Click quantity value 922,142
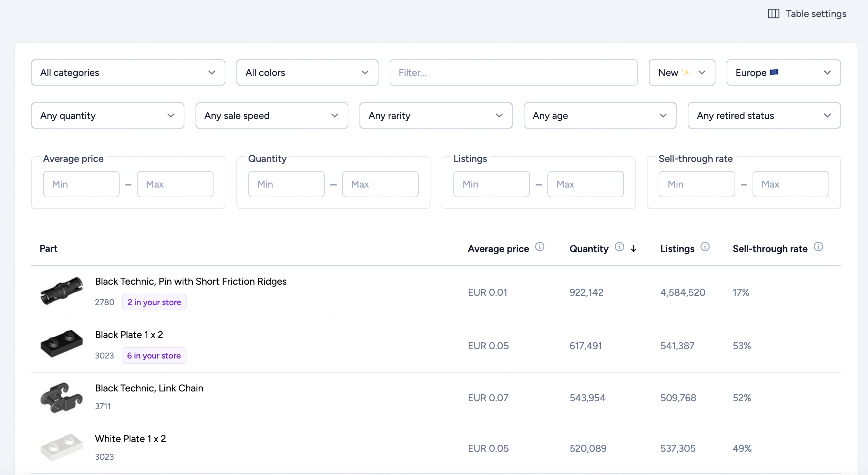The height and width of the screenshot is (475, 868). click(x=587, y=292)
